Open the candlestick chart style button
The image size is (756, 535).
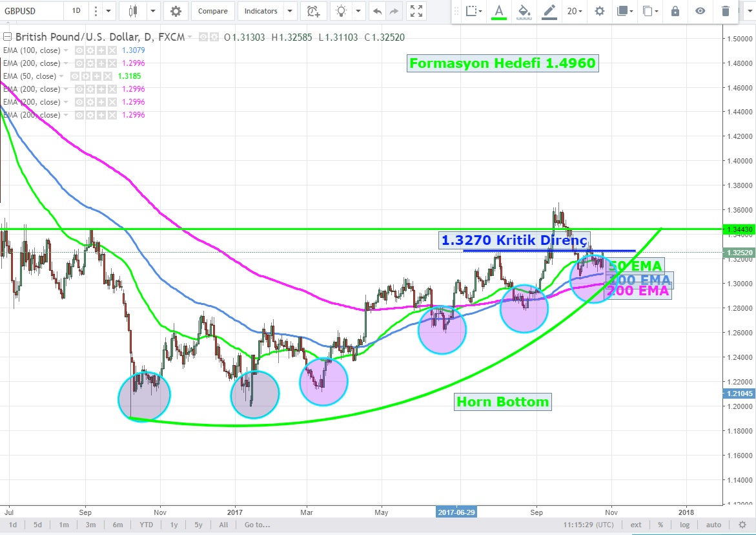pyautogui.click(x=134, y=11)
